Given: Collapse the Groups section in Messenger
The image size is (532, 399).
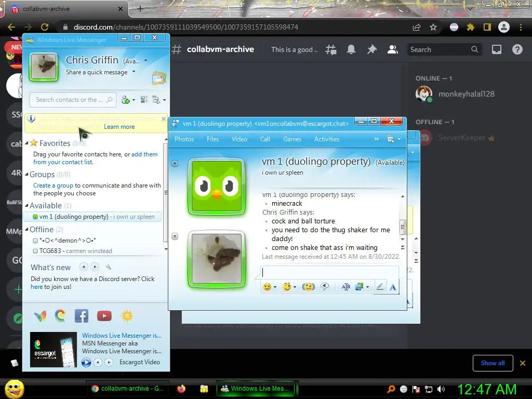Looking at the screenshot, I should point(26,175).
